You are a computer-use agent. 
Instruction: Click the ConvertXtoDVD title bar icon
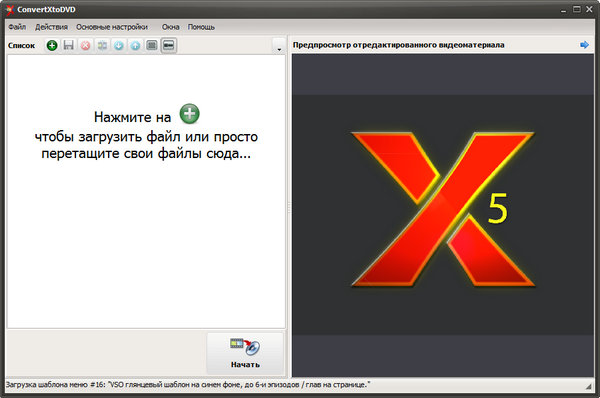[x=10, y=10]
